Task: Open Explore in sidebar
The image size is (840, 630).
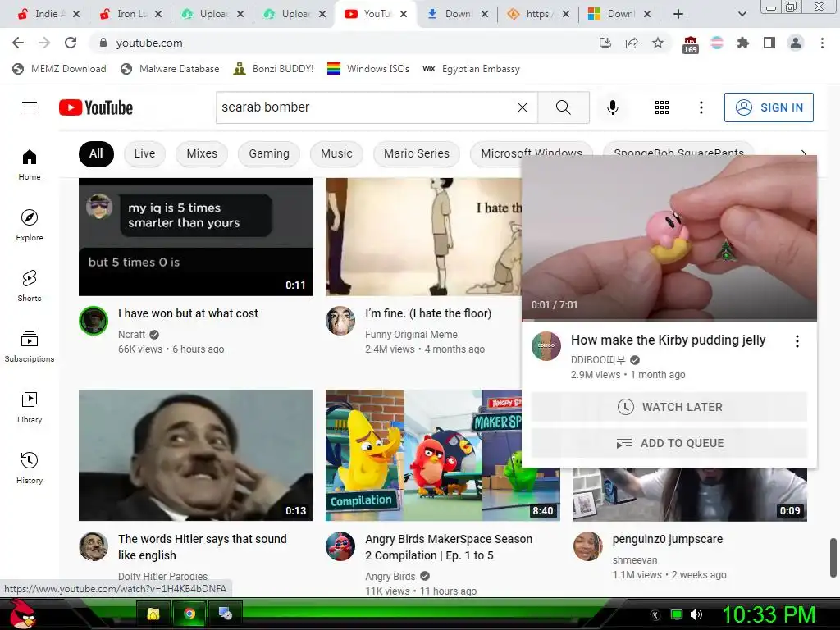Action: point(30,225)
